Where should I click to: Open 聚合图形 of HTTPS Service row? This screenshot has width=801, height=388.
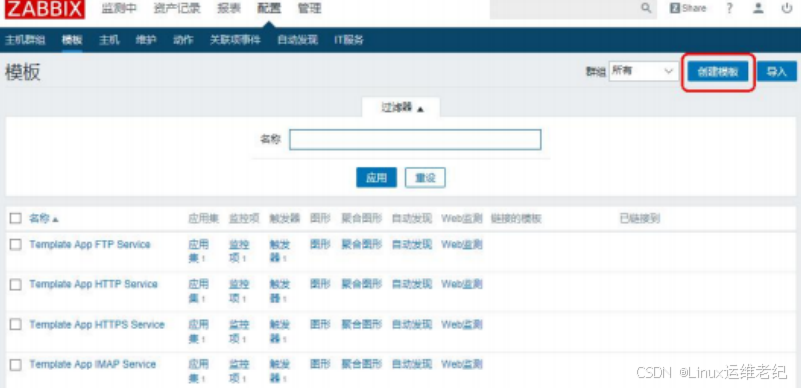point(361,325)
